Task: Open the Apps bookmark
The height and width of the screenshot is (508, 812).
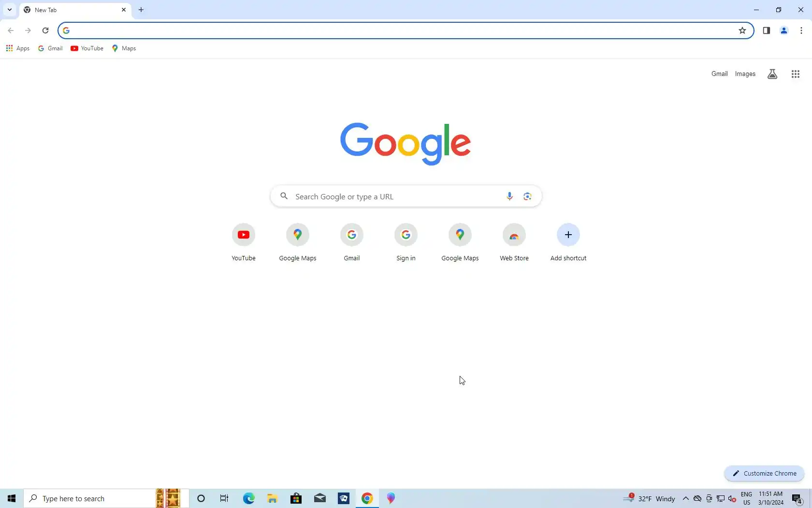Action: tap(18, 48)
